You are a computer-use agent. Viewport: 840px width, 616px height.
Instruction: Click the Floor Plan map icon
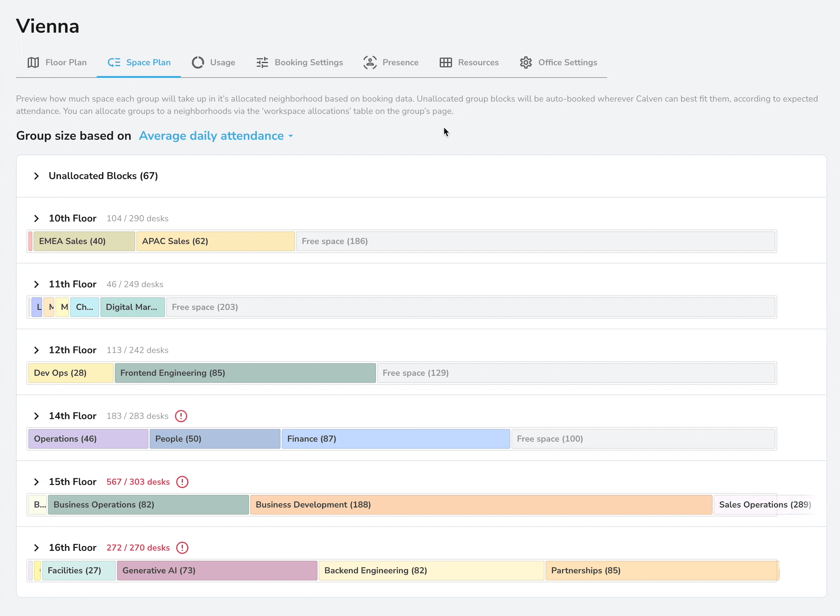tap(33, 62)
